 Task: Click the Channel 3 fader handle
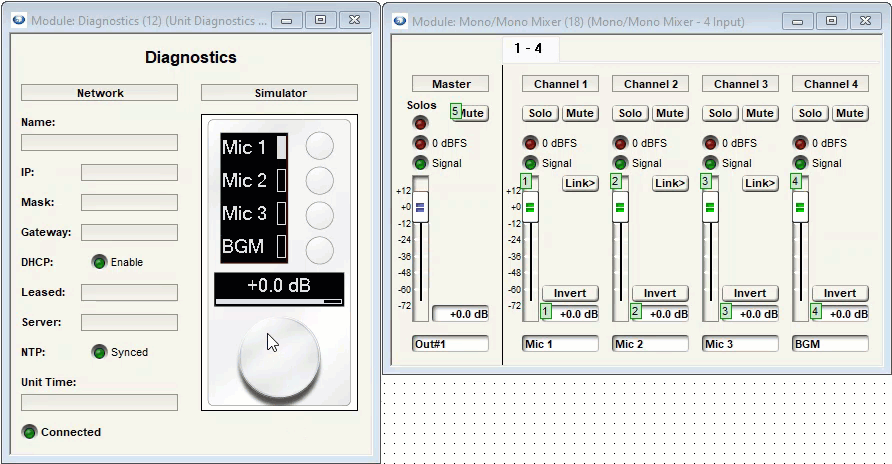tap(710, 208)
